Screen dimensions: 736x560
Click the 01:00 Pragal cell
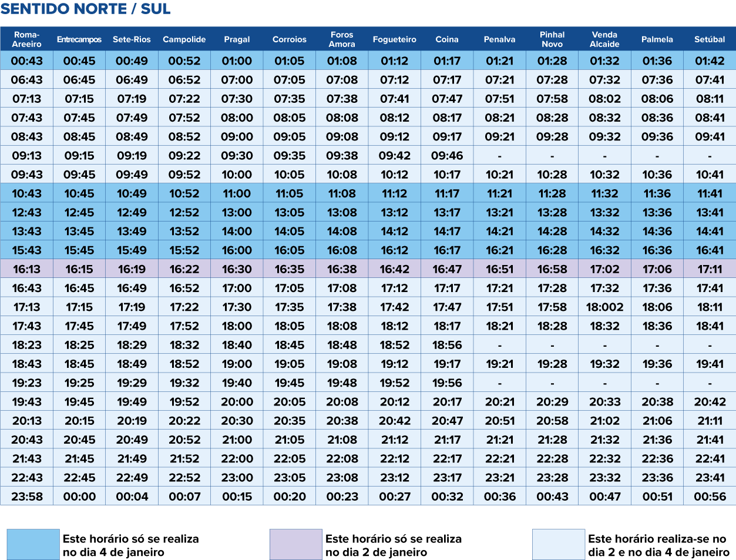tap(237, 61)
